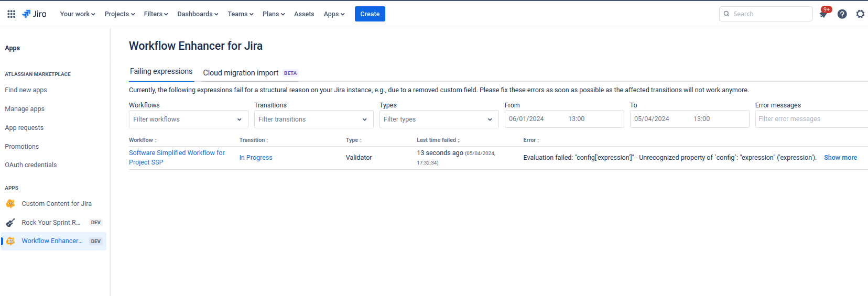Image resolution: width=868 pixels, height=296 pixels.
Task: Open the Projects menu
Action: pyautogui.click(x=120, y=14)
